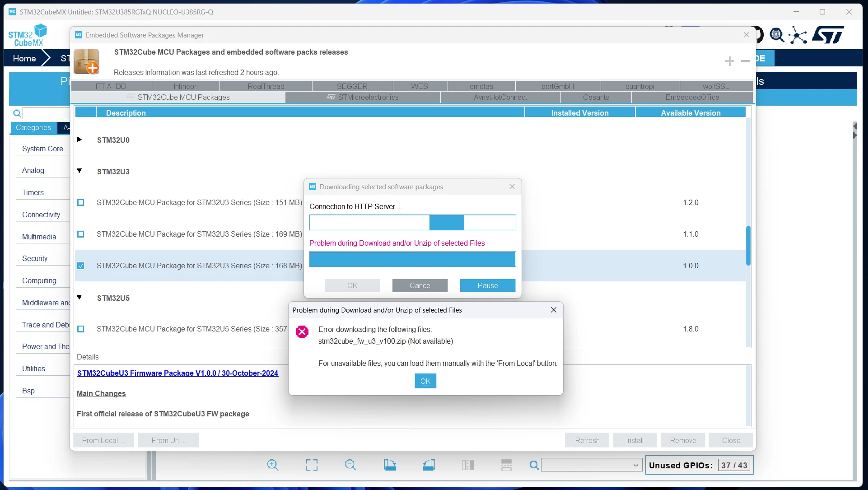
Task: Expand the STM32U0 group
Action: tap(79, 140)
